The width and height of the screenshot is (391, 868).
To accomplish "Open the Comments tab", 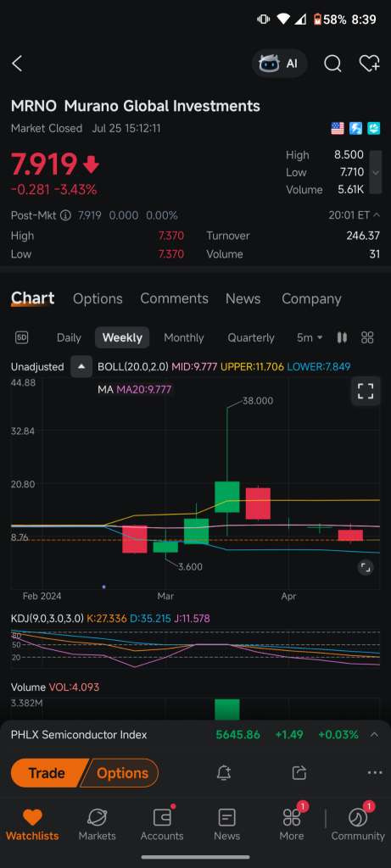I will [x=174, y=298].
